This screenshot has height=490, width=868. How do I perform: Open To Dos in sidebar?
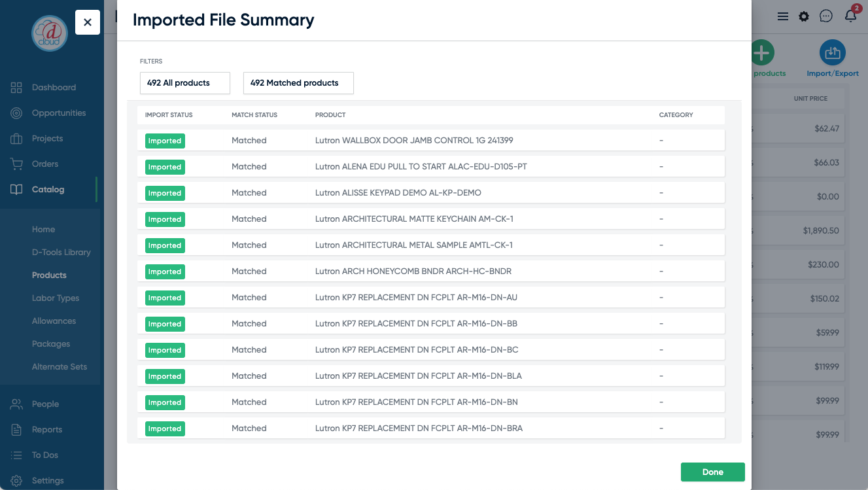[45, 455]
